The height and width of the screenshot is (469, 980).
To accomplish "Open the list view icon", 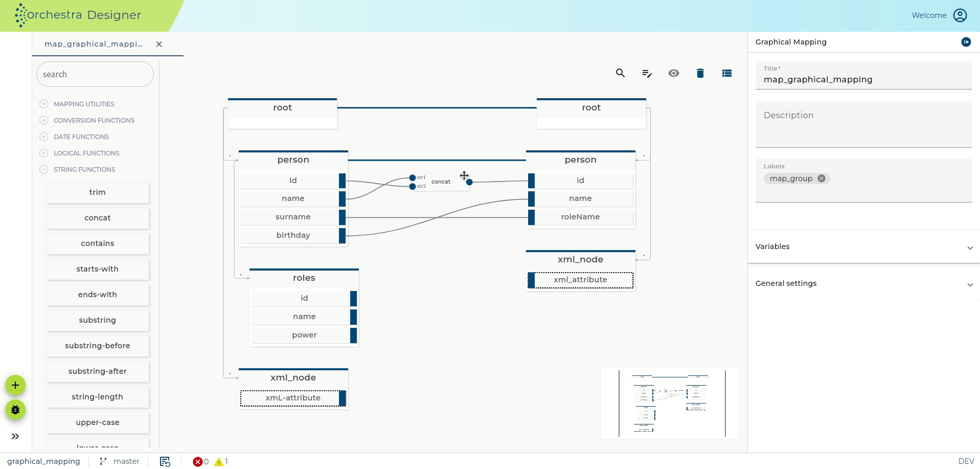I will pyautogui.click(x=727, y=73).
